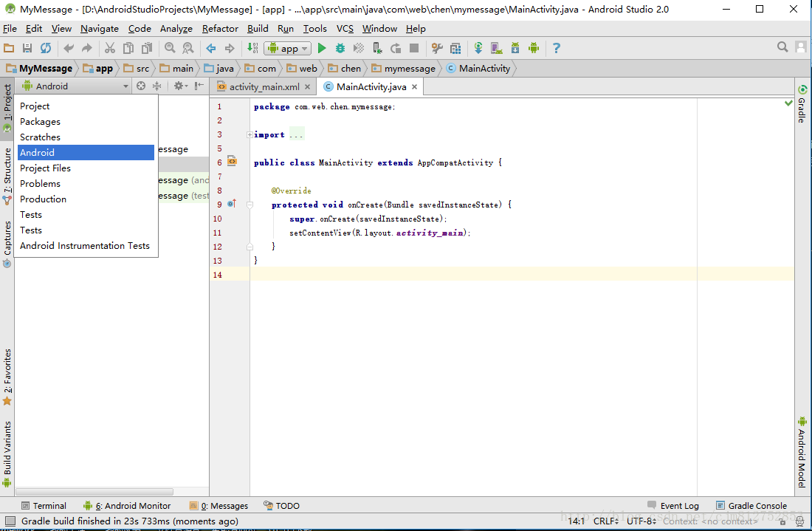Open project panel gear settings menu
The width and height of the screenshot is (812, 531).
click(x=180, y=86)
